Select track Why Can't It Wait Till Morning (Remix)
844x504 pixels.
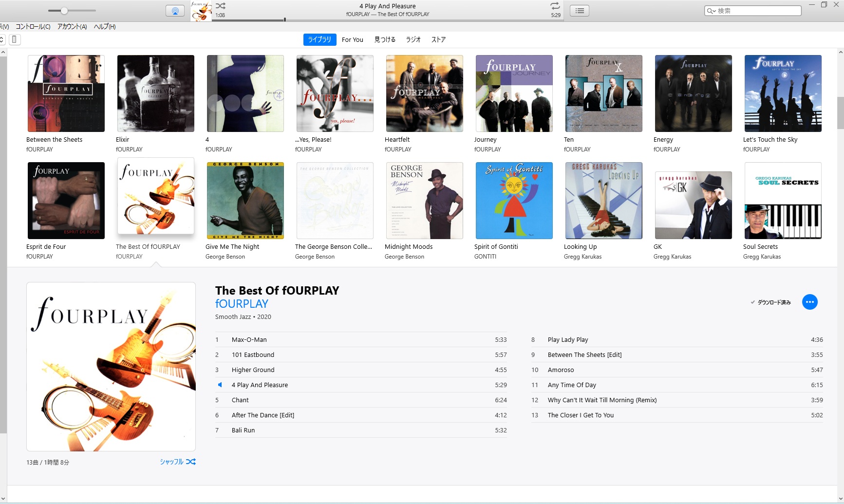[x=677, y=400]
